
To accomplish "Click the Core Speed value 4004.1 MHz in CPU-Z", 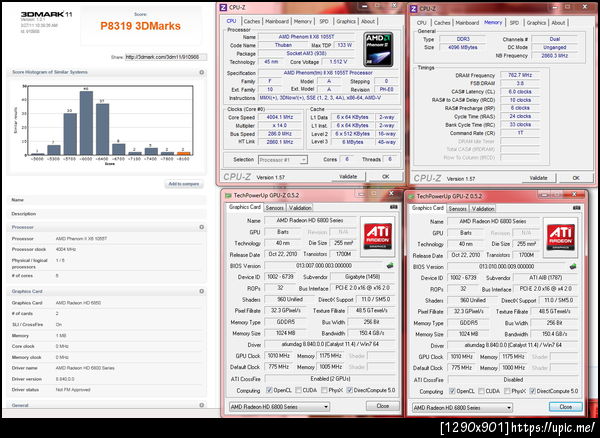I will click(x=280, y=117).
